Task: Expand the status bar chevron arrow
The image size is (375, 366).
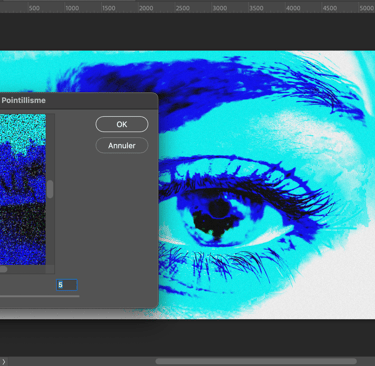Action: (4, 362)
